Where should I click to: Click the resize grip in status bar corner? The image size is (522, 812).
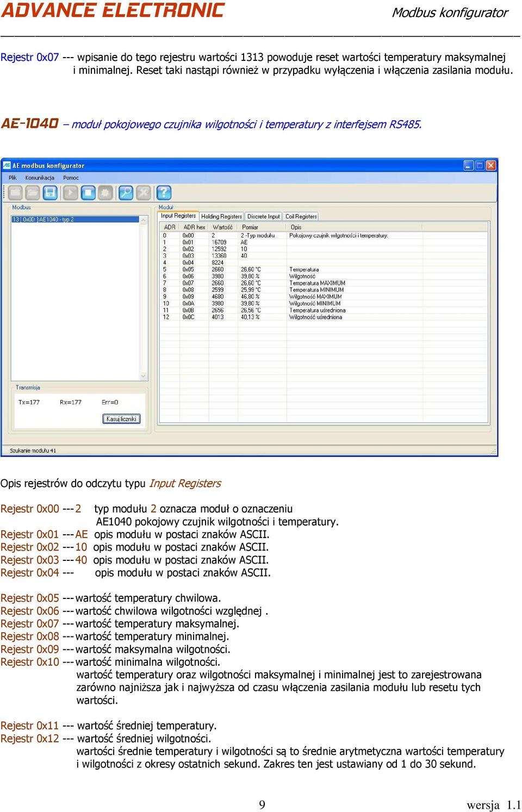(494, 451)
